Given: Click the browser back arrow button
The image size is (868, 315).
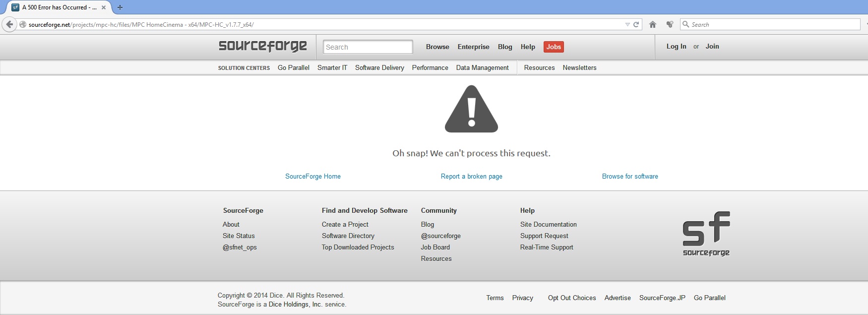Looking at the screenshot, I should 9,24.
